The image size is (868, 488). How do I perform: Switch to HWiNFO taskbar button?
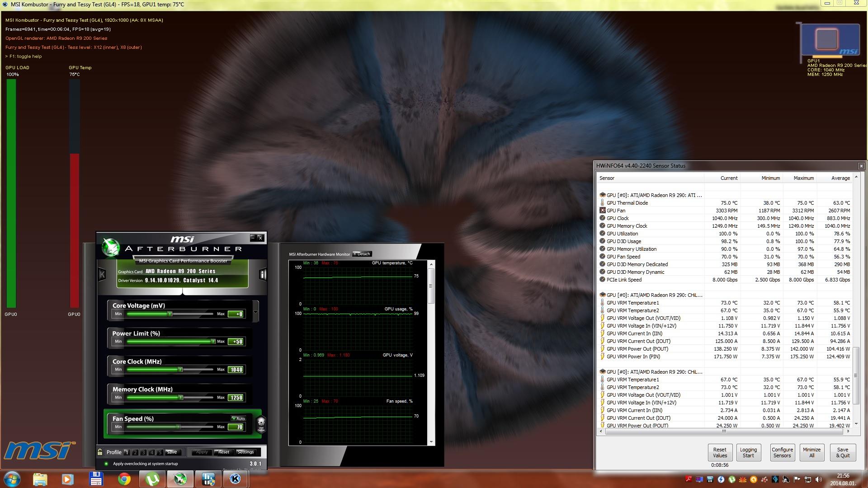tap(208, 479)
